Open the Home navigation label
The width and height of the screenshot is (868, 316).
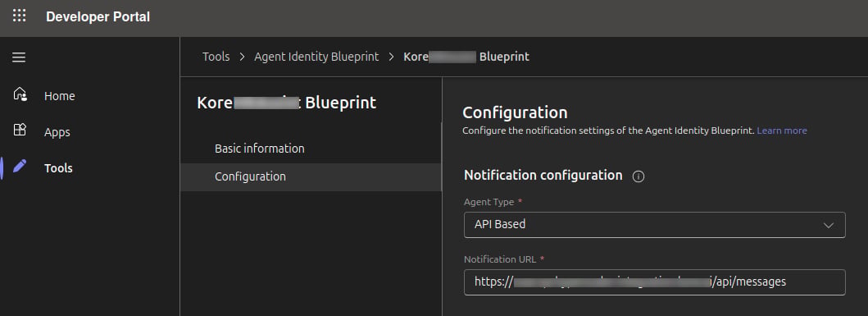(59, 96)
